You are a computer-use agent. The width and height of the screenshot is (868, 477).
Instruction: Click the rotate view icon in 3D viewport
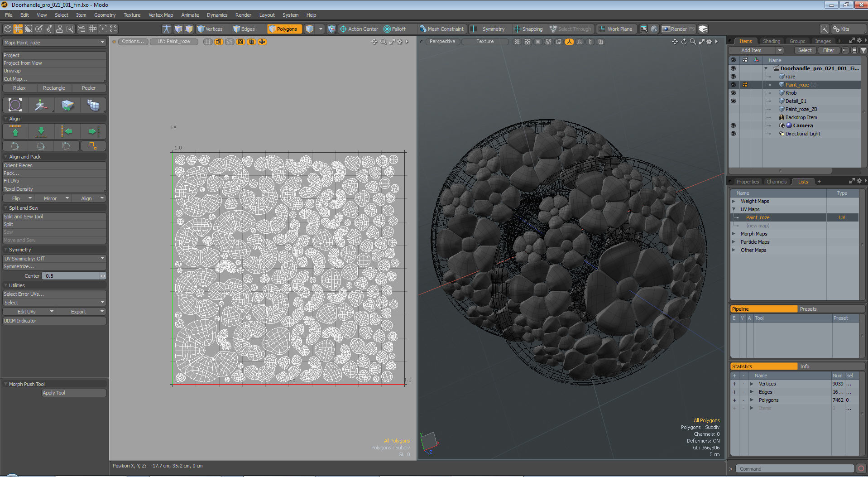pyautogui.click(x=684, y=42)
